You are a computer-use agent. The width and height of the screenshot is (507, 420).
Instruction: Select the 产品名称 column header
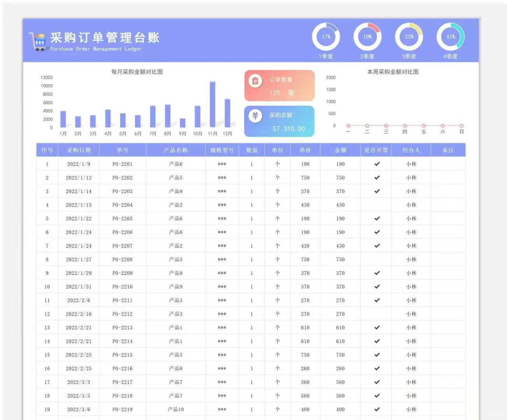pos(175,150)
